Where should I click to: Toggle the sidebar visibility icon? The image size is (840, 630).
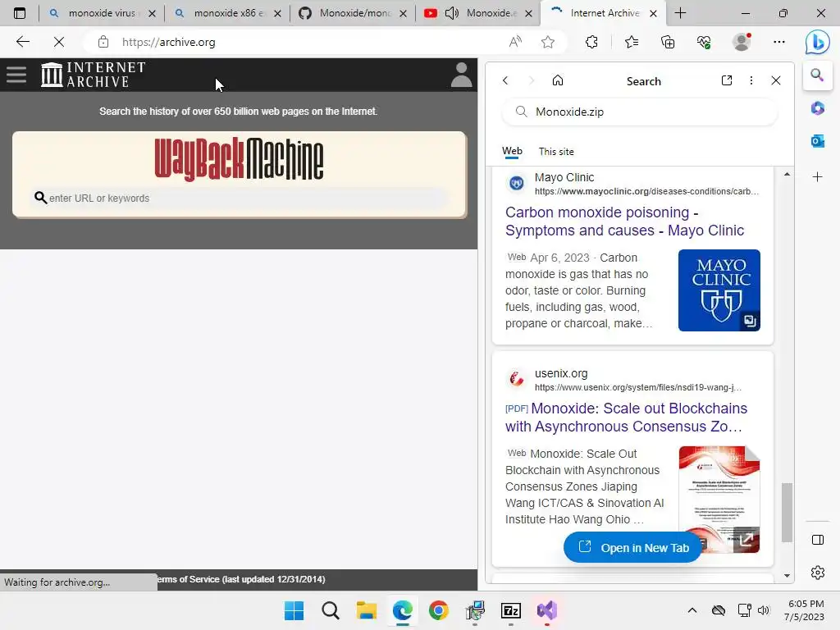click(818, 540)
